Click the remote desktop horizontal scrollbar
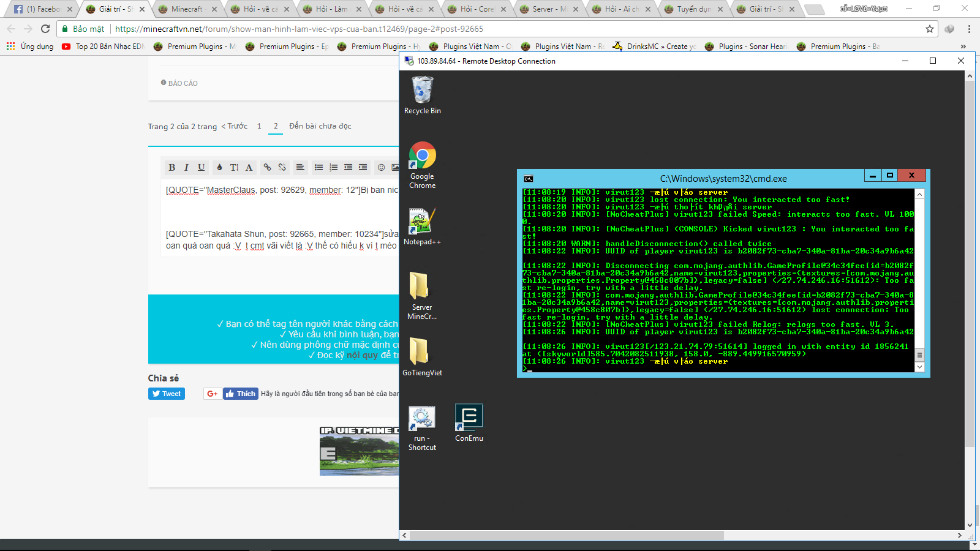980x551 pixels. [x=567, y=535]
